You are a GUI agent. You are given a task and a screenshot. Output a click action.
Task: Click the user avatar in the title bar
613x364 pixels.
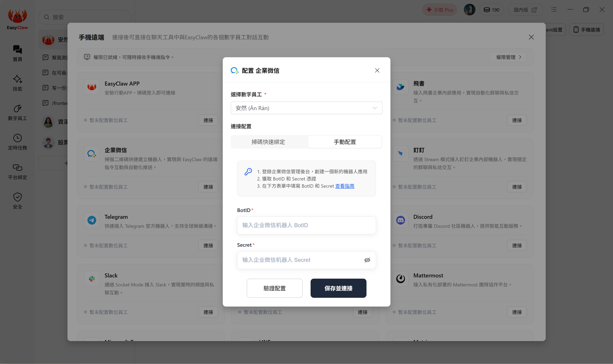469,10
